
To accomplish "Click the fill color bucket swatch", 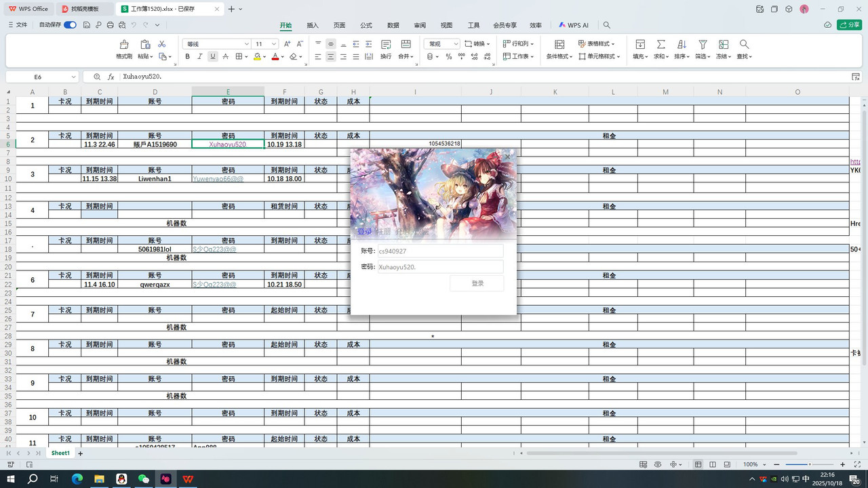I will point(257,57).
